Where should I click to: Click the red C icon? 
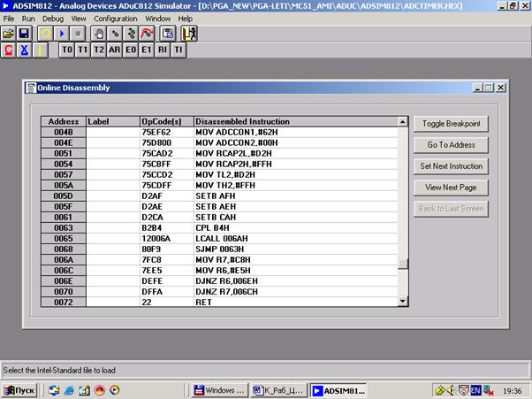[9, 50]
